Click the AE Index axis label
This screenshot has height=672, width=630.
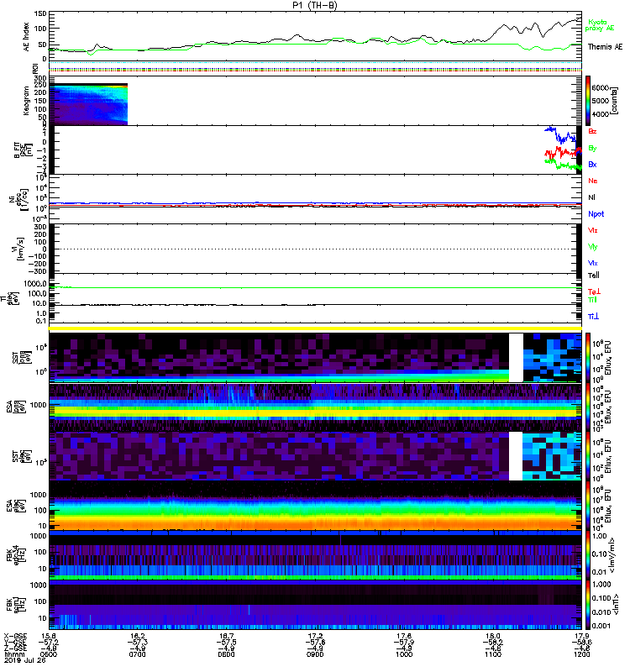point(27,36)
